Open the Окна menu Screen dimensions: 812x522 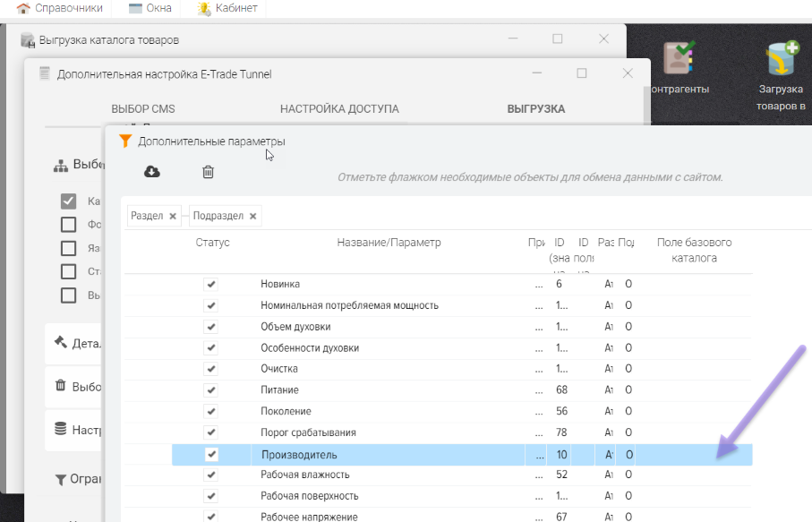click(x=150, y=8)
